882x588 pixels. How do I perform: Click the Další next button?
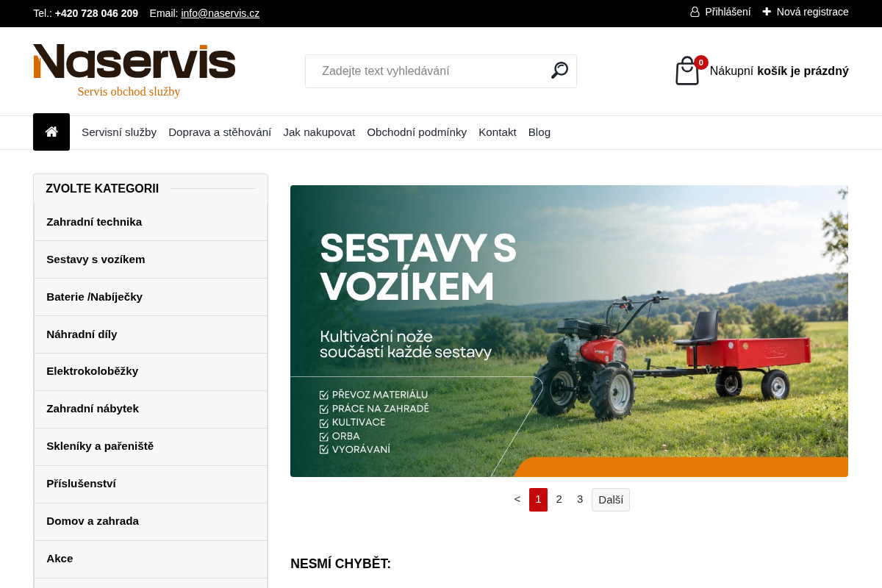[x=611, y=500]
